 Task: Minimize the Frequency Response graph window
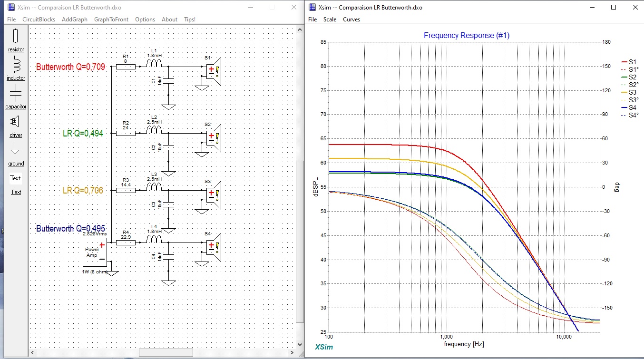592,7
